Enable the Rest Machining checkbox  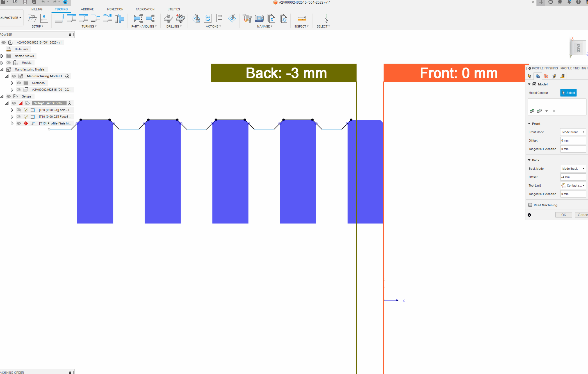tap(530, 205)
